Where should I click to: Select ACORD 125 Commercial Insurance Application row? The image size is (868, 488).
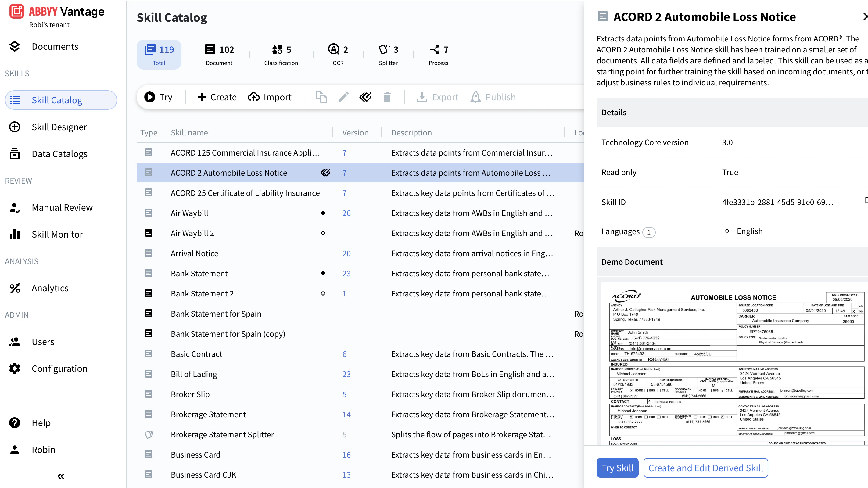point(360,153)
